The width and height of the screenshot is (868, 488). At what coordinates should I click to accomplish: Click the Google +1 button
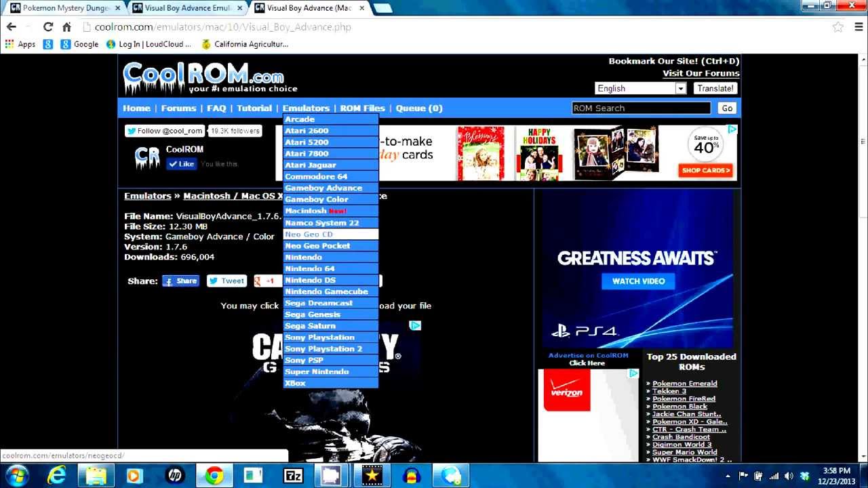(267, 281)
